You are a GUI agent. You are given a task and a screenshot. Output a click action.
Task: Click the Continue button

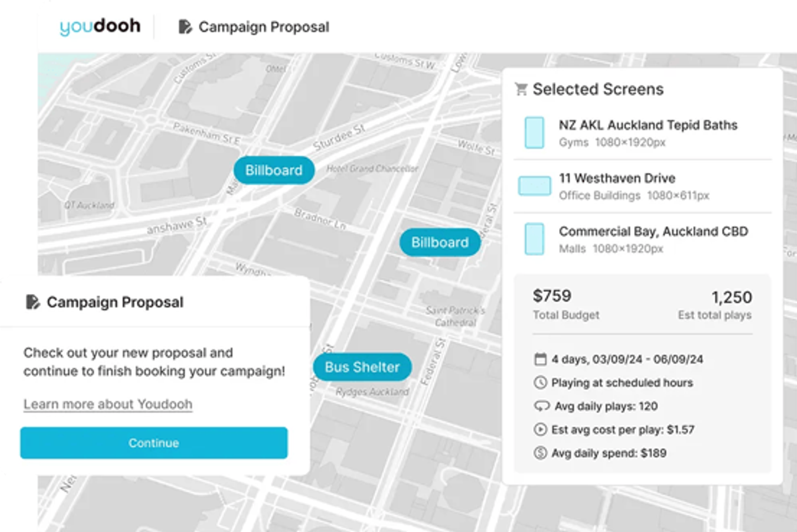pyautogui.click(x=154, y=443)
